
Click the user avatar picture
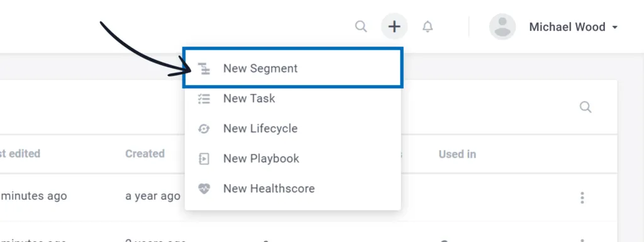point(502,26)
